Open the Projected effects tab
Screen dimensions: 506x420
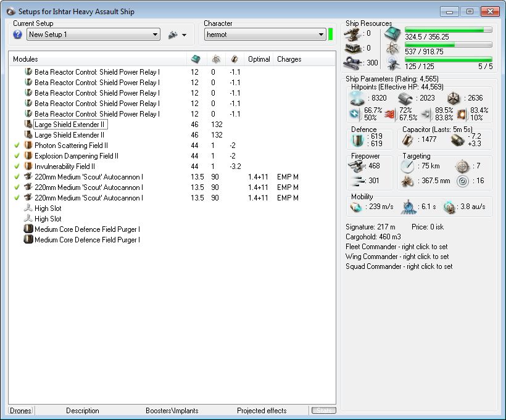click(262, 411)
